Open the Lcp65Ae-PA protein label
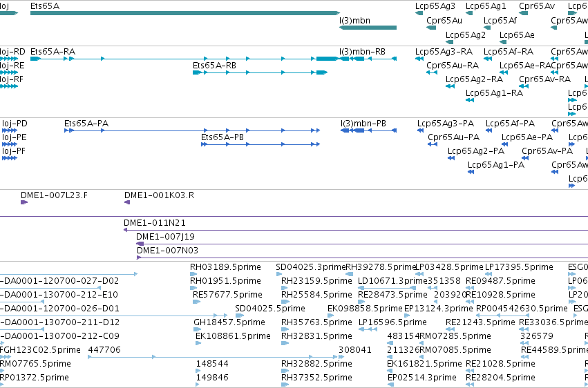This screenshot has height=388, width=588. pyautogui.click(x=527, y=137)
